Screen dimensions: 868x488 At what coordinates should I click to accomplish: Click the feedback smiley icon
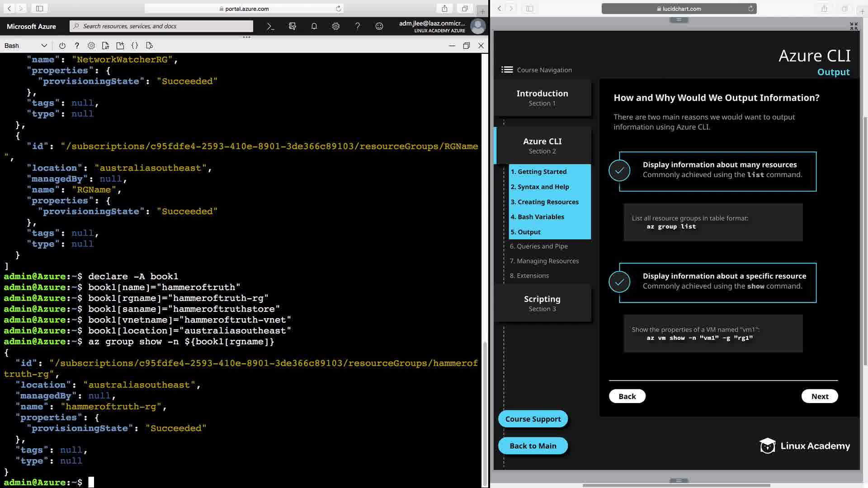tap(379, 26)
